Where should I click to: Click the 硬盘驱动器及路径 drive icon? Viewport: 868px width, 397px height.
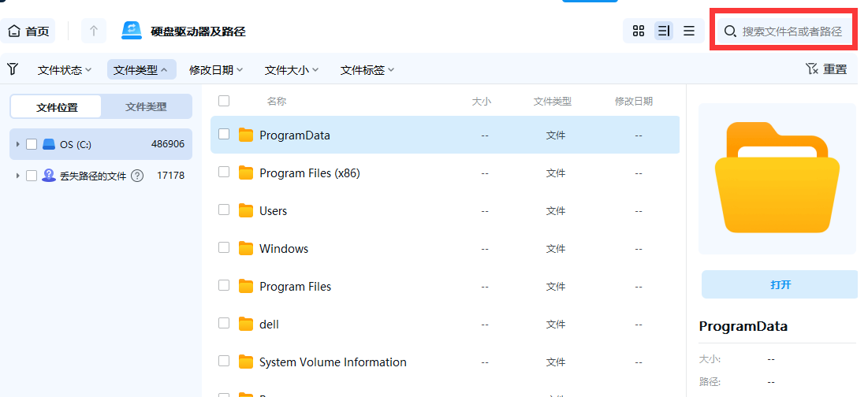click(132, 31)
